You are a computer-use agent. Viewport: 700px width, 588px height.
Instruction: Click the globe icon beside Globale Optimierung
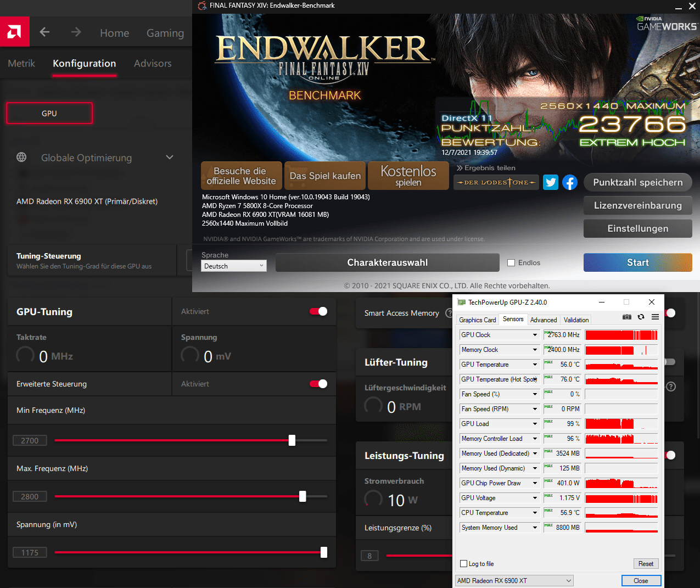[21, 158]
